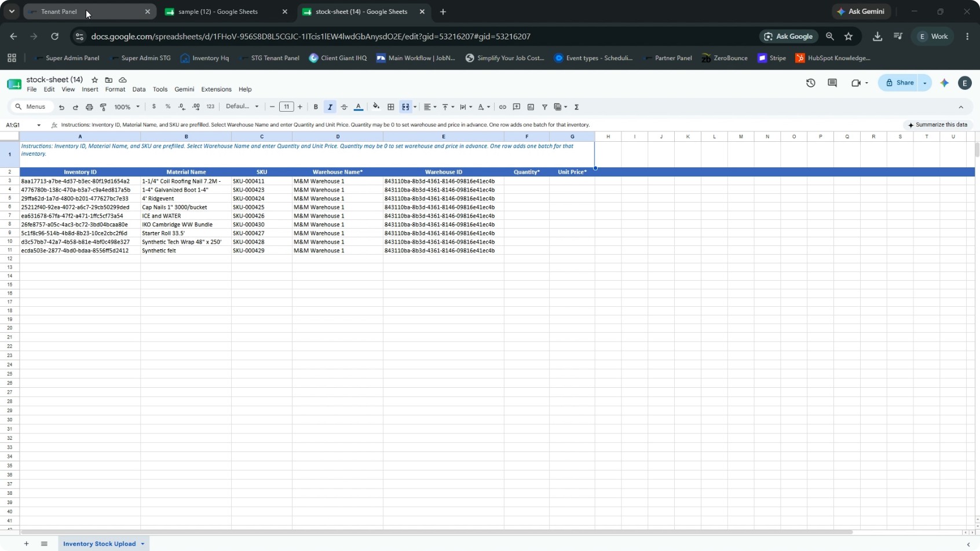Open the Format menu
980x551 pixels.
[115, 90]
